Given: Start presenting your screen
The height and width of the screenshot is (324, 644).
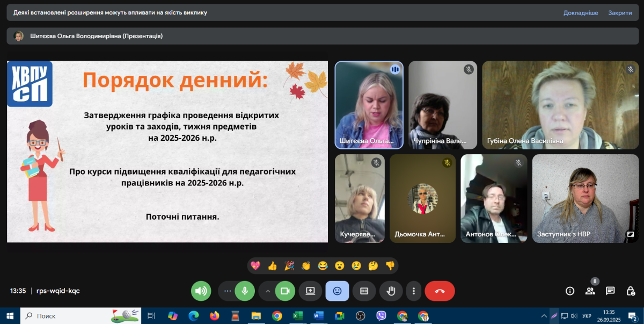Looking at the screenshot, I should point(310,291).
